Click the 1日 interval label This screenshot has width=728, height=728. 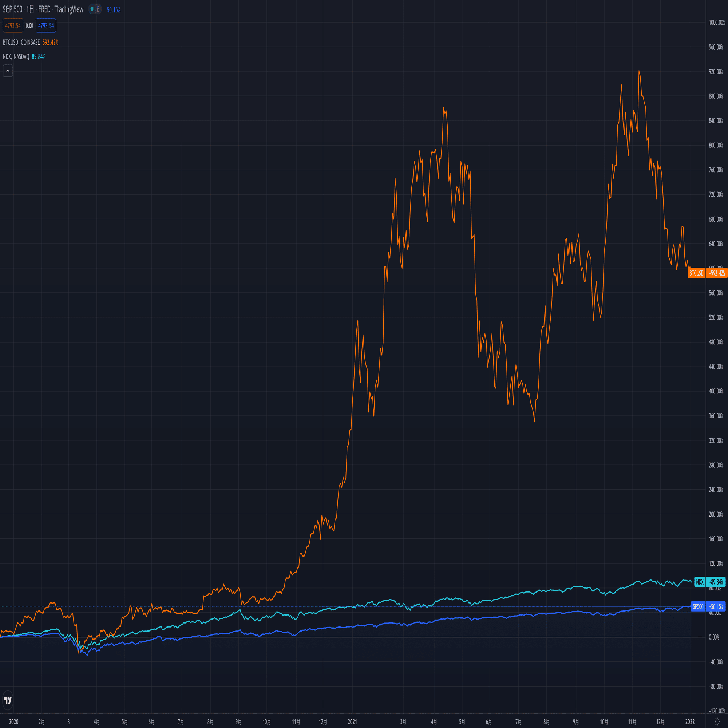click(30, 9)
